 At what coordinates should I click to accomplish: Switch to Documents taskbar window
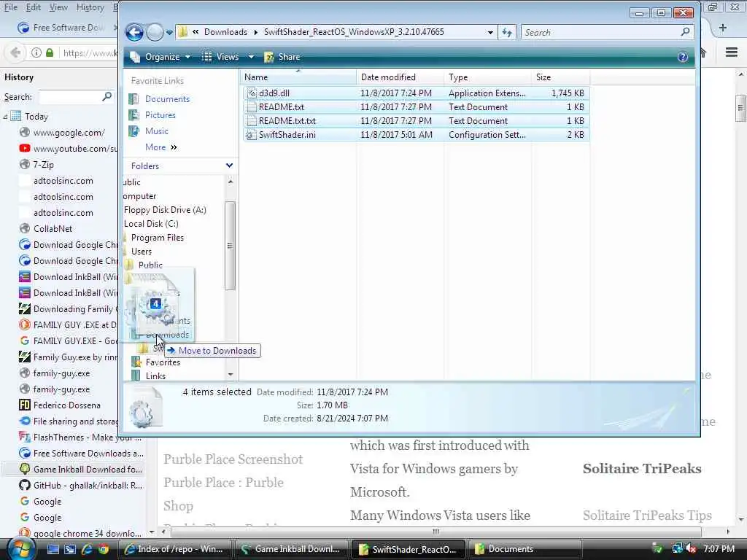pyautogui.click(x=525, y=550)
